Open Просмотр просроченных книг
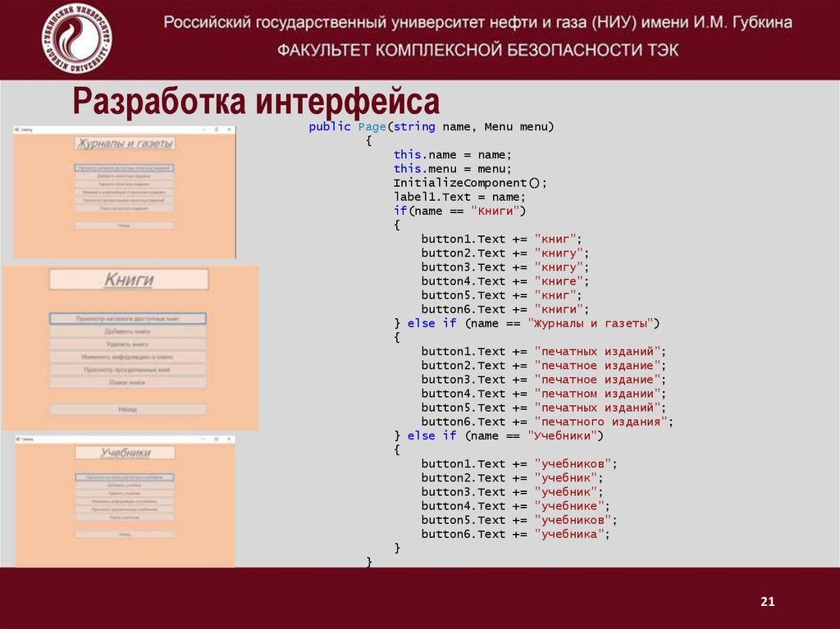This screenshot has height=629, width=840. tap(128, 370)
